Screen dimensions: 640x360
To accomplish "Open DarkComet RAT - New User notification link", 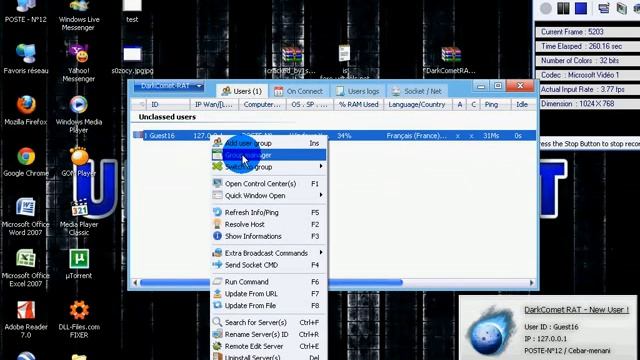I will pyautogui.click(x=576, y=310).
